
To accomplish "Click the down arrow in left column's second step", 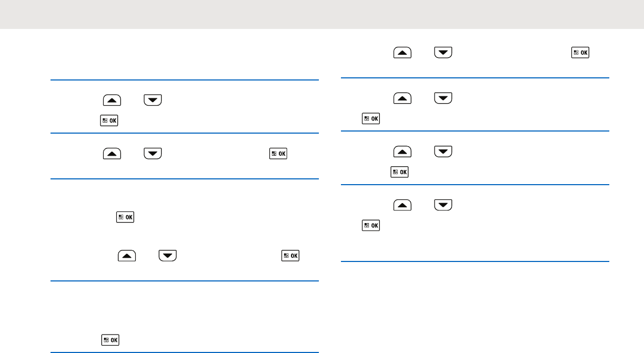I will pos(153,154).
